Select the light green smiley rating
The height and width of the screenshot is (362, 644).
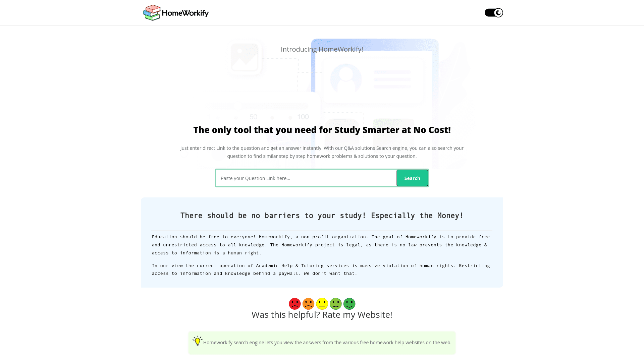335,304
